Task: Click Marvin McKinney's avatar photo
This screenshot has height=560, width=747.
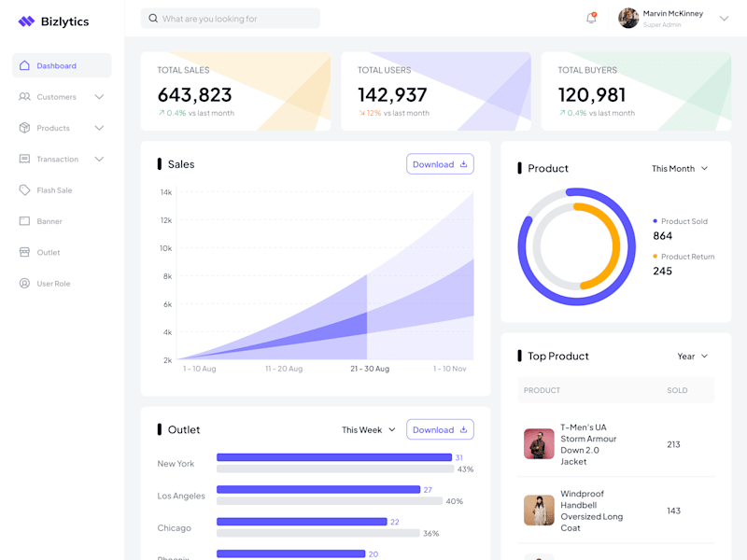Action: click(x=628, y=18)
